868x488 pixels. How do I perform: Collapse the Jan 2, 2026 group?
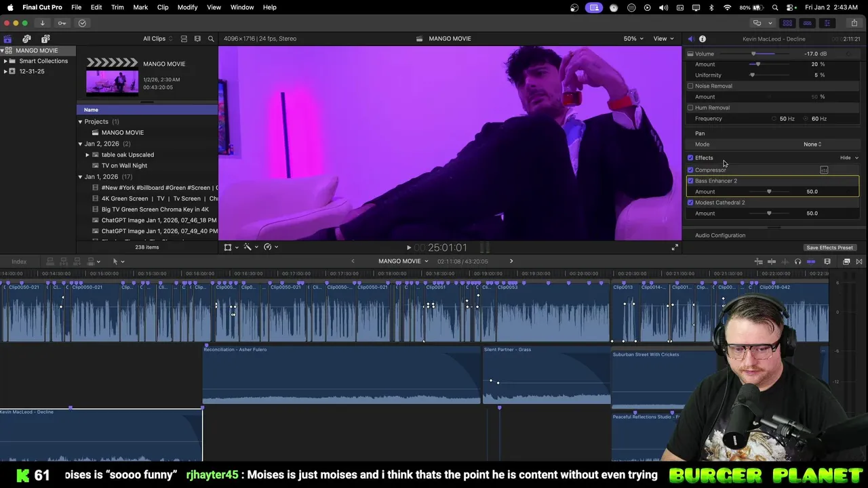(80, 144)
